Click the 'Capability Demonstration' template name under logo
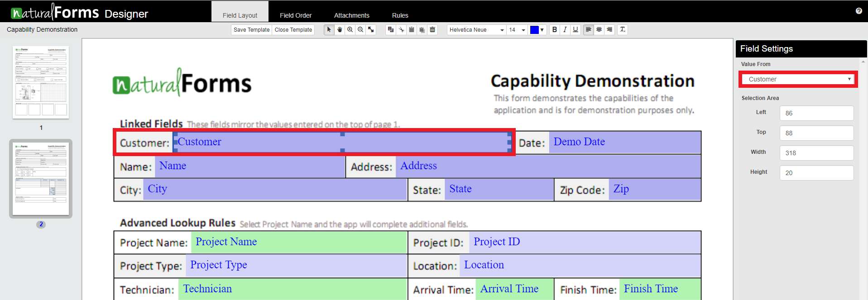Viewport: 868px width, 300px height. [42, 29]
